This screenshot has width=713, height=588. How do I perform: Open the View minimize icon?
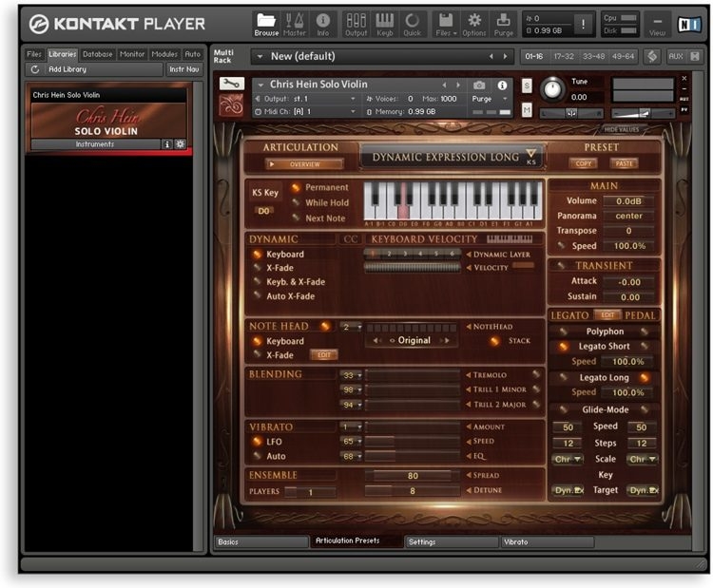[x=658, y=25]
